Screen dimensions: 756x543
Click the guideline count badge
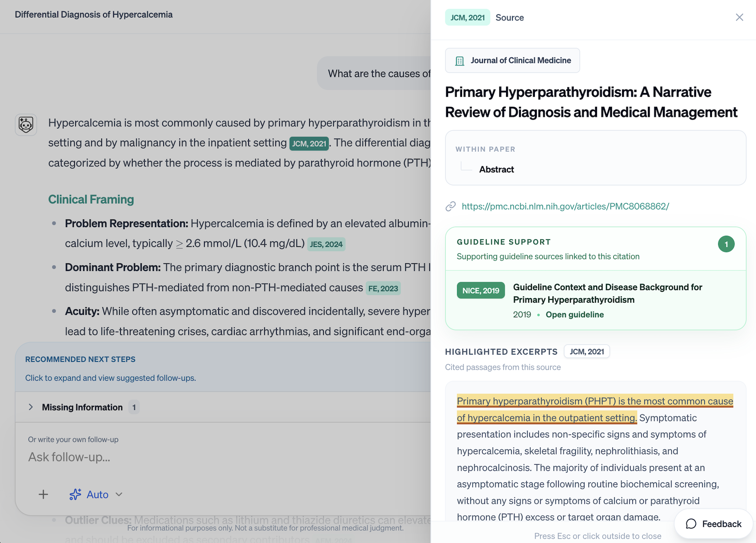pyautogui.click(x=726, y=244)
